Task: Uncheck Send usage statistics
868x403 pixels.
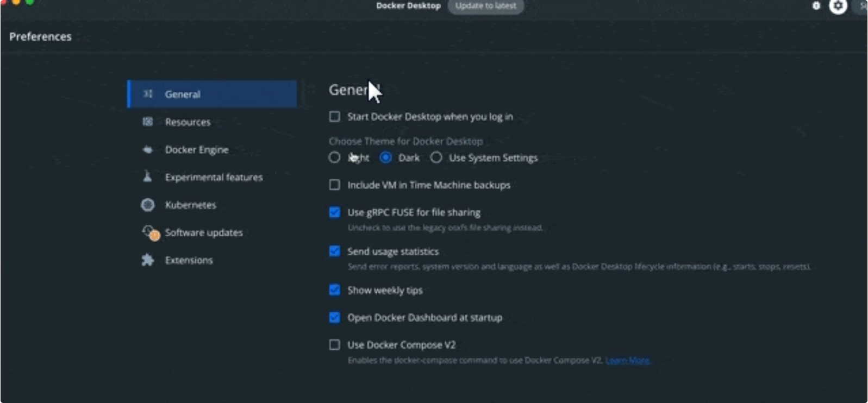Action: point(335,251)
